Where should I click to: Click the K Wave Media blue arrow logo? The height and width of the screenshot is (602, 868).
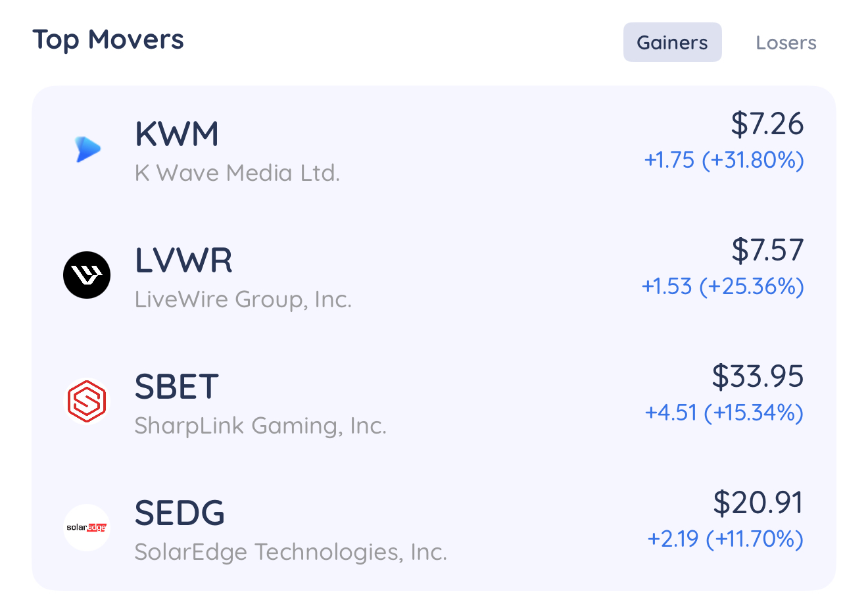[87, 149]
